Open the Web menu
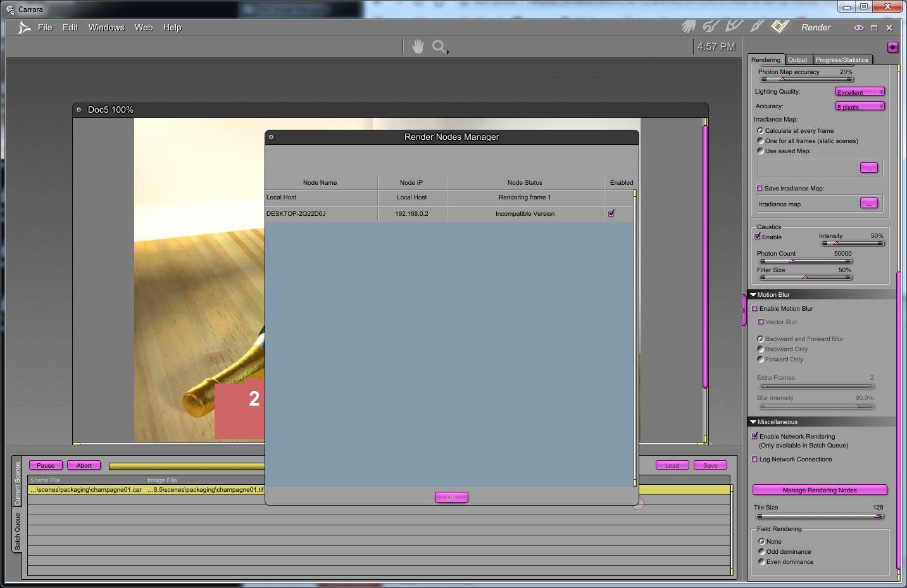The image size is (907, 588). (x=144, y=27)
